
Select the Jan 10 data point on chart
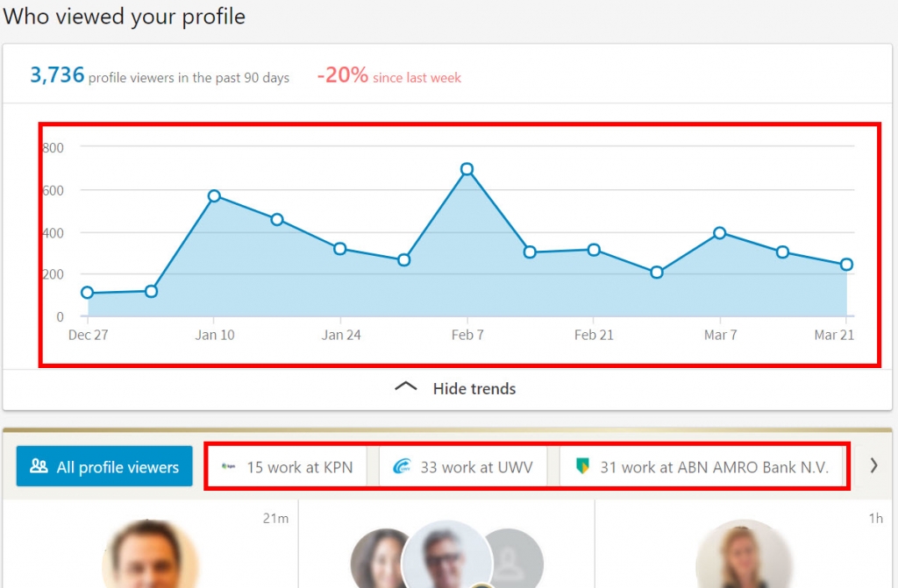(214, 196)
